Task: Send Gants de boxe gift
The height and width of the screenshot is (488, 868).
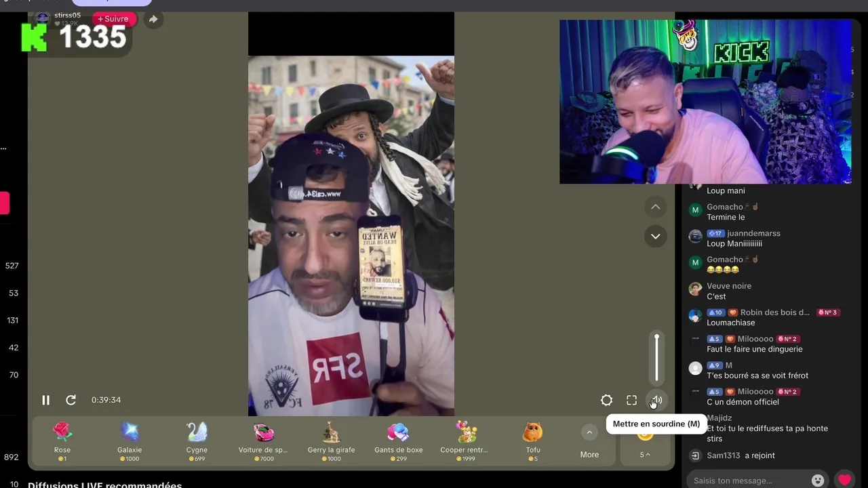Action: [x=398, y=441]
